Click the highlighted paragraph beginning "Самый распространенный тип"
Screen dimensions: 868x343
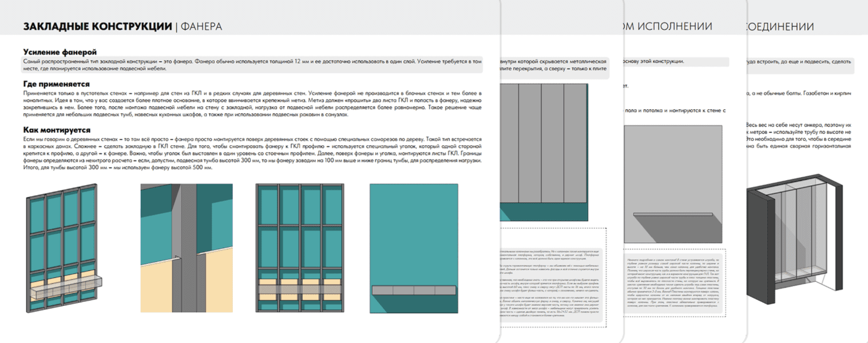pyautogui.click(x=253, y=64)
